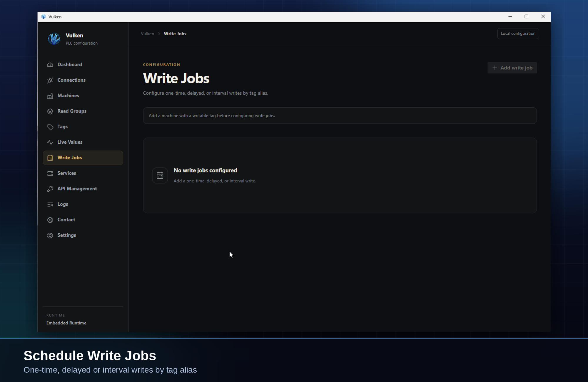This screenshot has height=382, width=588.
Task: Click the Vulken breadcrumb link
Action: coord(147,34)
